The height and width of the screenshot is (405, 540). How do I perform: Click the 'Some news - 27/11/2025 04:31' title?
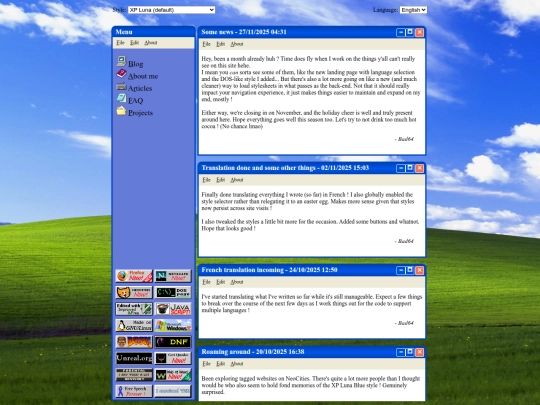(244, 32)
